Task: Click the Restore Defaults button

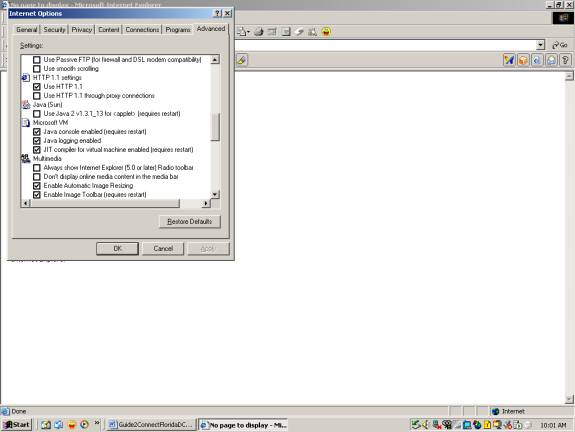Action: coord(190,222)
